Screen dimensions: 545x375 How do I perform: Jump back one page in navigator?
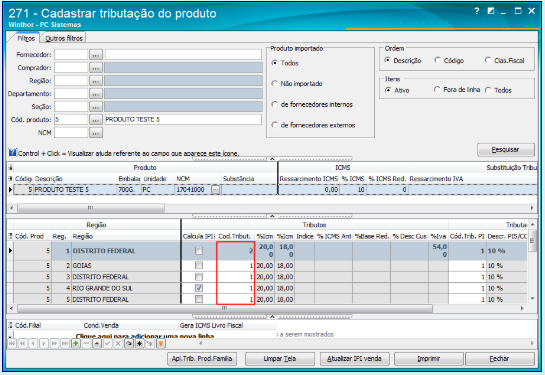(x=22, y=344)
